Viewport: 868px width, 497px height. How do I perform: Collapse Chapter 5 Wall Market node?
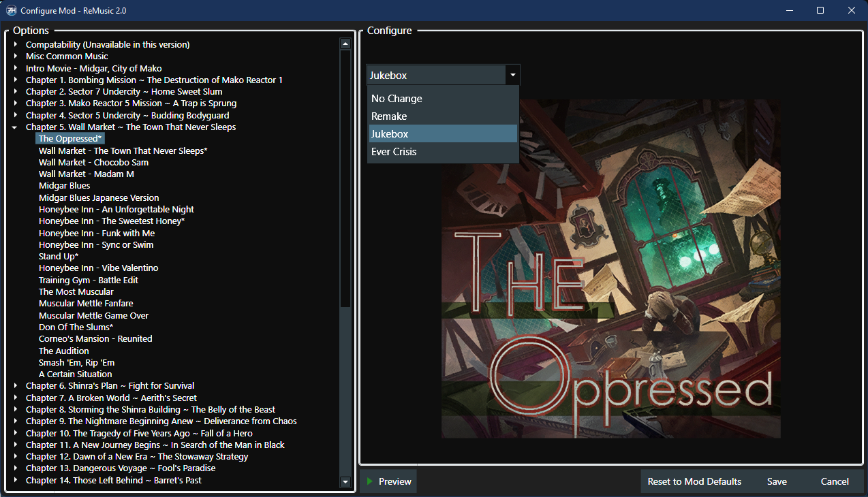point(15,127)
